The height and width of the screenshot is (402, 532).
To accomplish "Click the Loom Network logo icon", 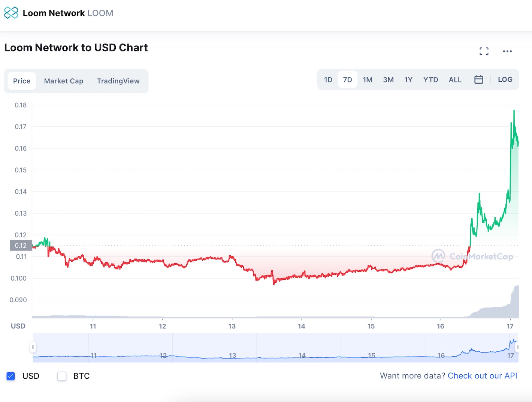I will [11, 13].
